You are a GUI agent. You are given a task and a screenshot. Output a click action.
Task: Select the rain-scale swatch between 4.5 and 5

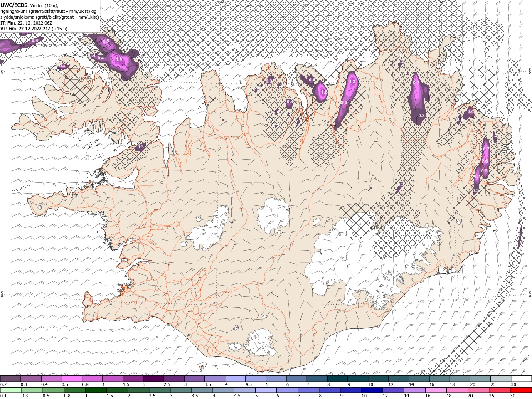pyautogui.click(x=244, y=390)
